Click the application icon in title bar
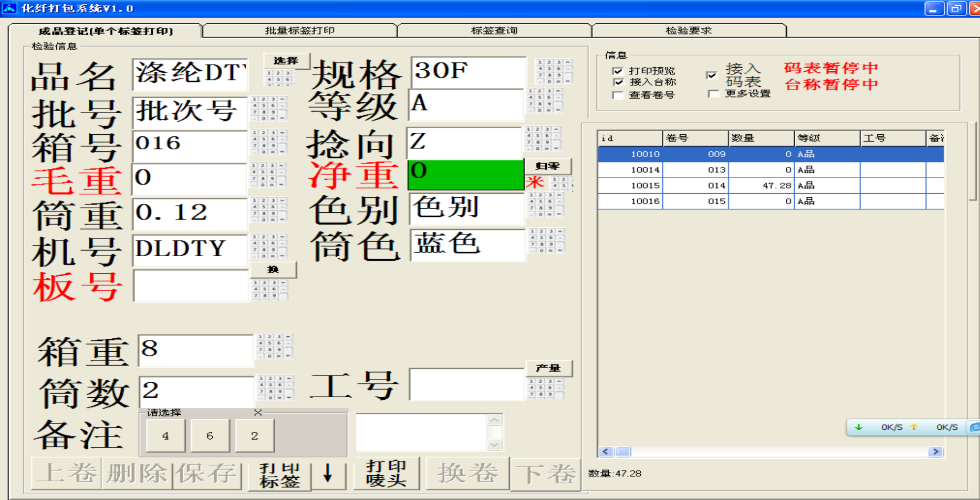 pyautogui.click(x=9, y=8)
